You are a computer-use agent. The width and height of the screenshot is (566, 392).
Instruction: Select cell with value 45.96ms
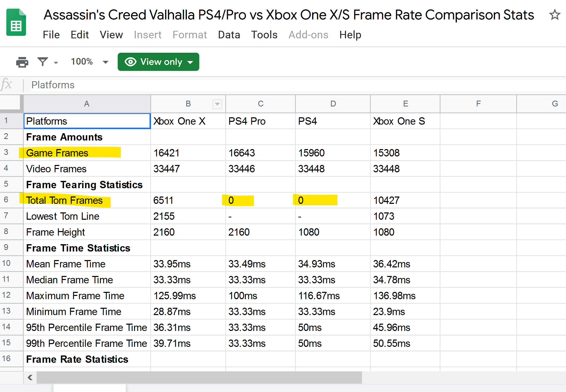pos(405,327)
